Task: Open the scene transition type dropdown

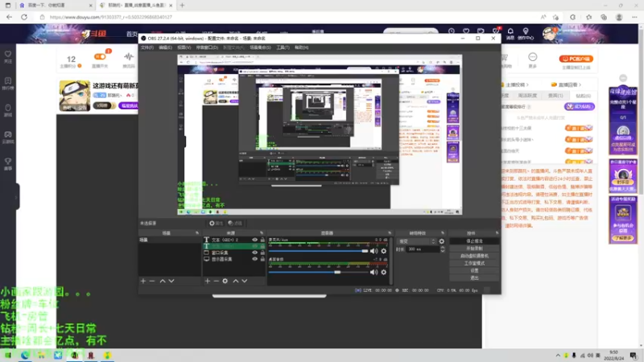Action: (x=416, y=241)
